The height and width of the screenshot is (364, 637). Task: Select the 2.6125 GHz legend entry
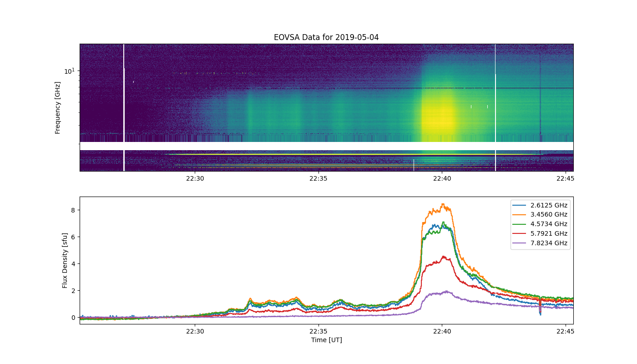[541, 205]
